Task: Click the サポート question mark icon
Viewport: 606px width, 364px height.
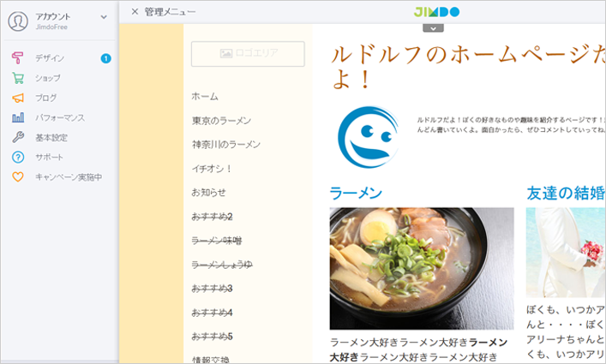Action: (18, 157)
